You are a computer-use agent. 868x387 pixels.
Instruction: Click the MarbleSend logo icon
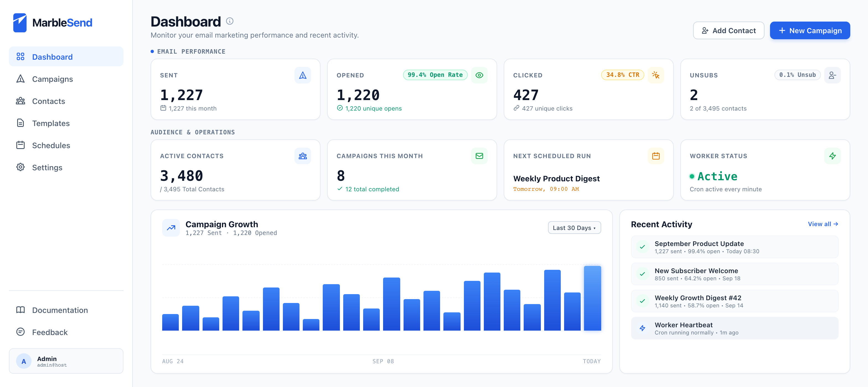(20, 23)
